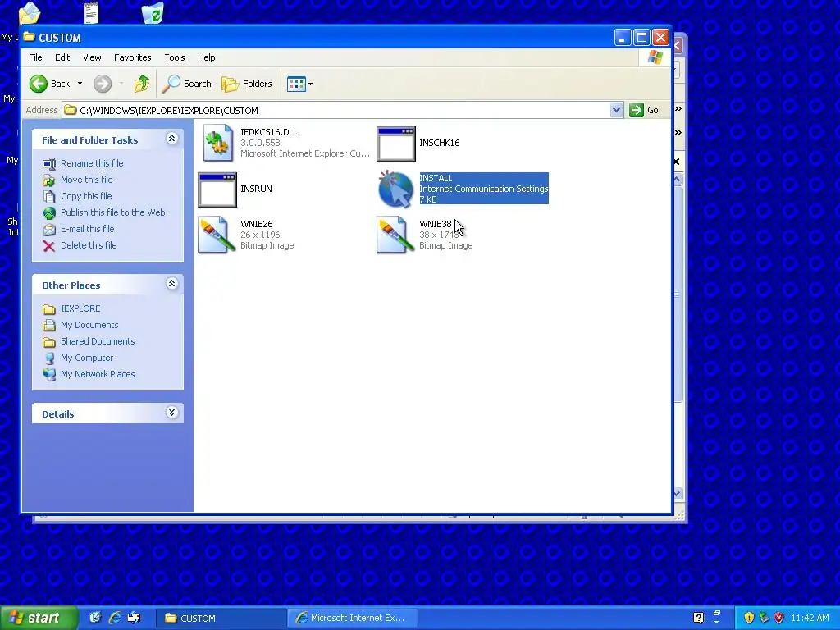Click the green Back arrow button
Image resolution: width=840 pixels, height=630 pixels.
[39, 84]
